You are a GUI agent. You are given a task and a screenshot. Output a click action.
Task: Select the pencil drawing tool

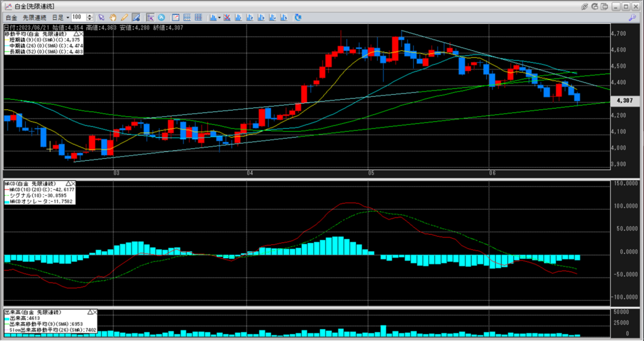(125, 17)
